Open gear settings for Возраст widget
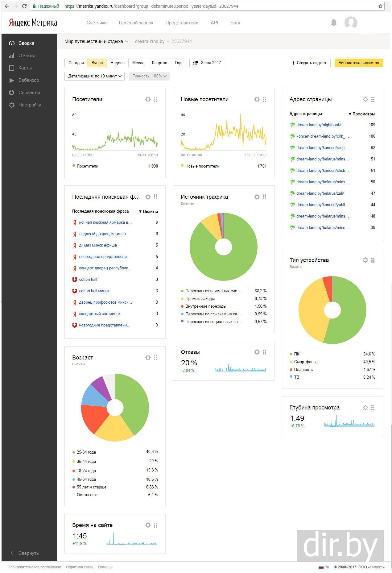392x573 pixels. pyautogui.click(x=148, y=358)
